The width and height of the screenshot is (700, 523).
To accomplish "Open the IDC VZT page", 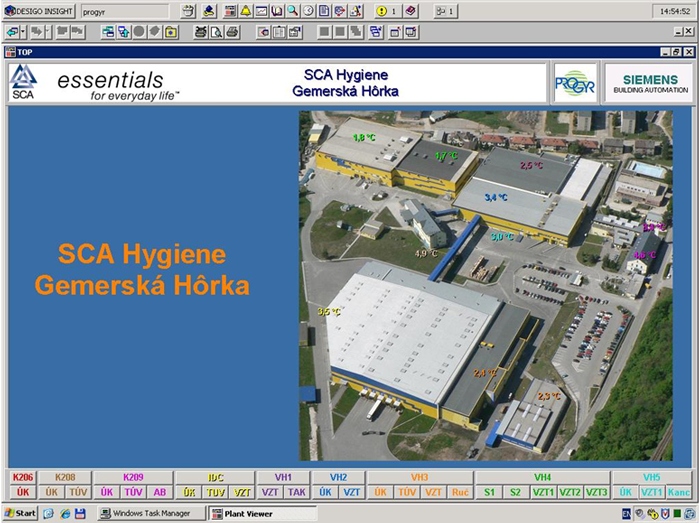I will 242,492.
